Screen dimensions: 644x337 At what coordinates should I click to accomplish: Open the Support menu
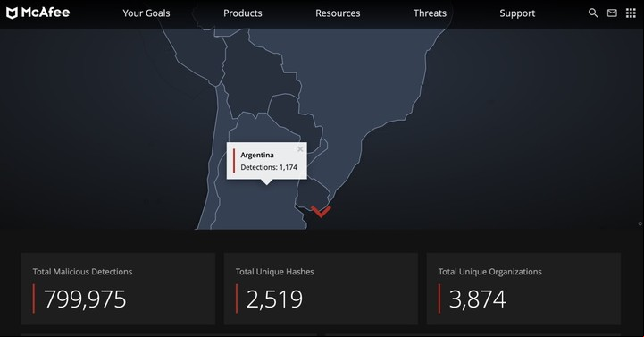pyautogui.click(x=517, y=13)
